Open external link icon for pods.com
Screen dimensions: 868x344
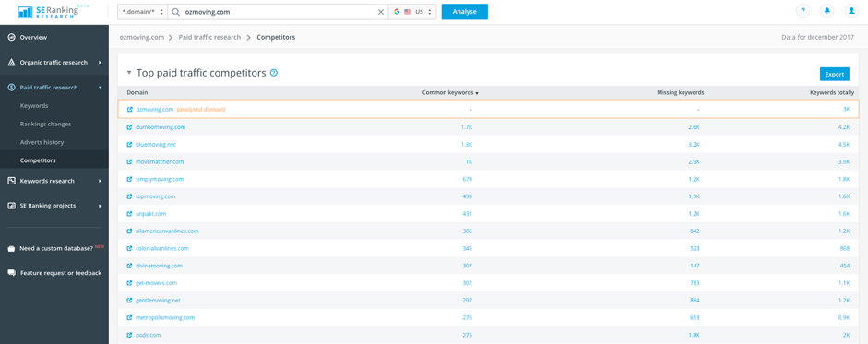pyautogui.click(x=129, y=335)
